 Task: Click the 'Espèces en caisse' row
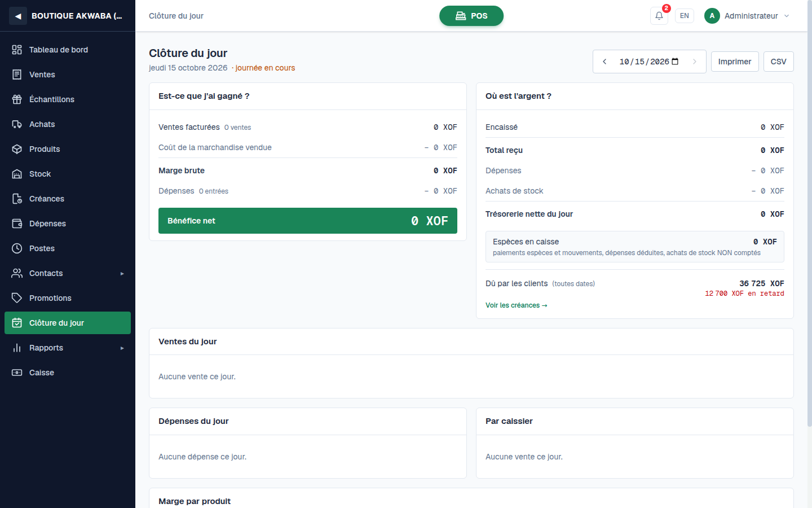[x=635, y=247]
